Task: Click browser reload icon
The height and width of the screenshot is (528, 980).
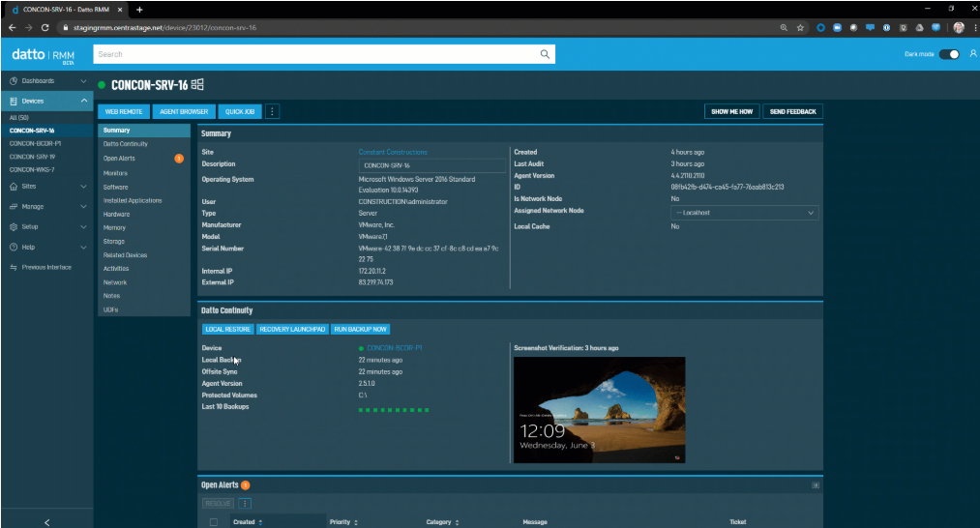Action: (x=45, y=27)
